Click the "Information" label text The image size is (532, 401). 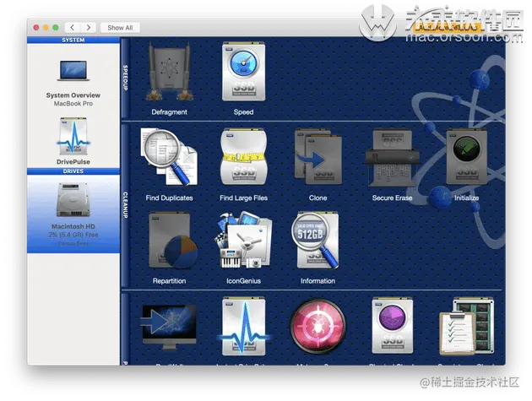[x=318, y=281]
